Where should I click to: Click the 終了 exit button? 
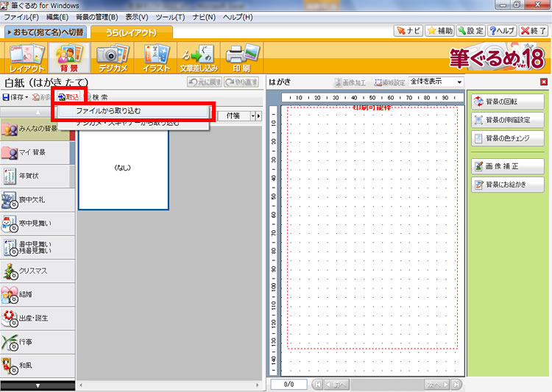pos(533,31)
